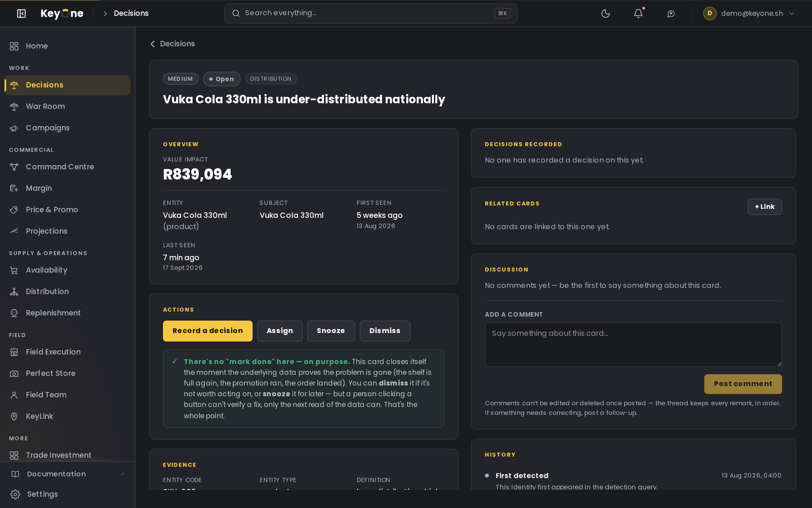Open the Projections icon
The height and width of the screenshot is (508, 812).
pos(14,231)
